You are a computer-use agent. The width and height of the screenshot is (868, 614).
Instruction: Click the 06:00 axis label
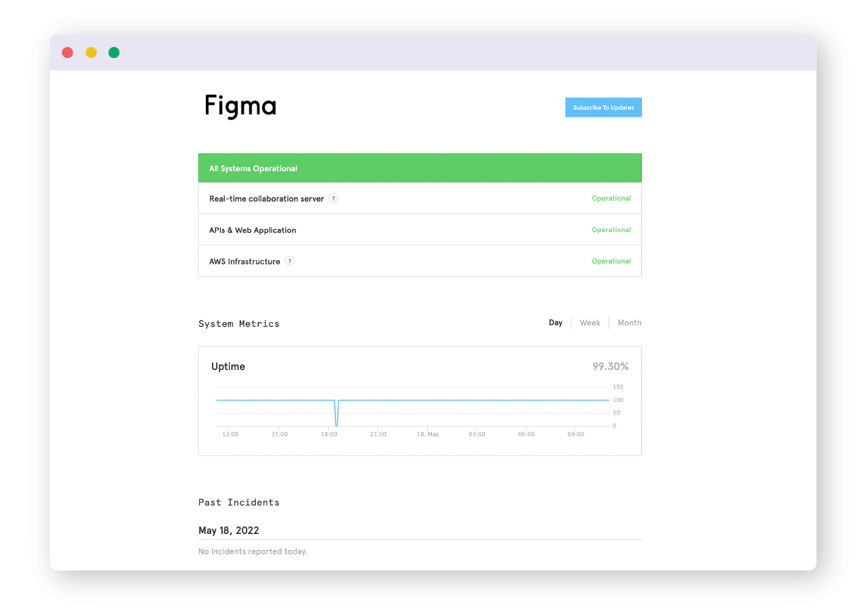pyautogui.click(x=526, y=434)
